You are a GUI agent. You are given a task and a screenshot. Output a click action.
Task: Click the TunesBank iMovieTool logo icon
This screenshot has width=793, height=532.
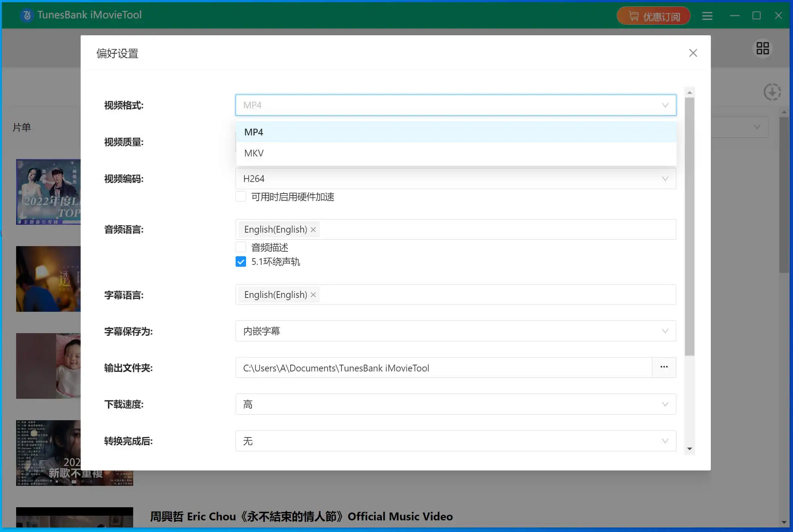[x=27, y=15]
